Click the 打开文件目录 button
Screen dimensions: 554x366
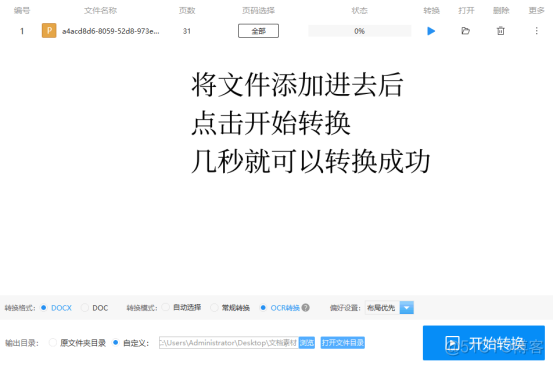pos(343,343)
